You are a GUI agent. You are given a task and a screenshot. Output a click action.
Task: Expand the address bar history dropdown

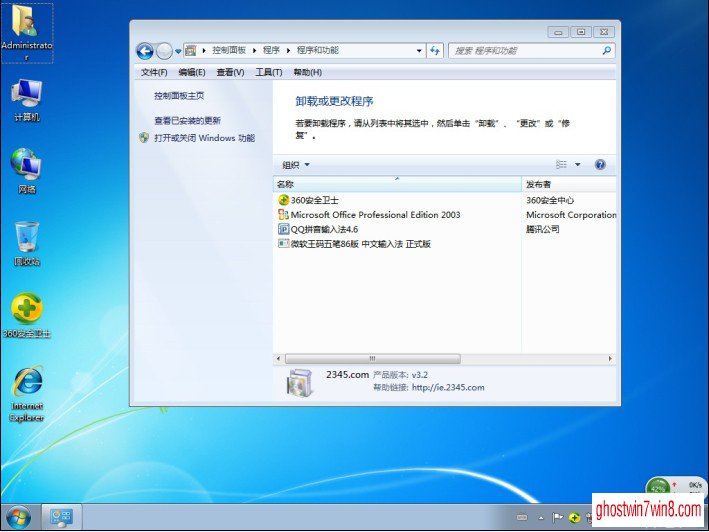point(419,51)
